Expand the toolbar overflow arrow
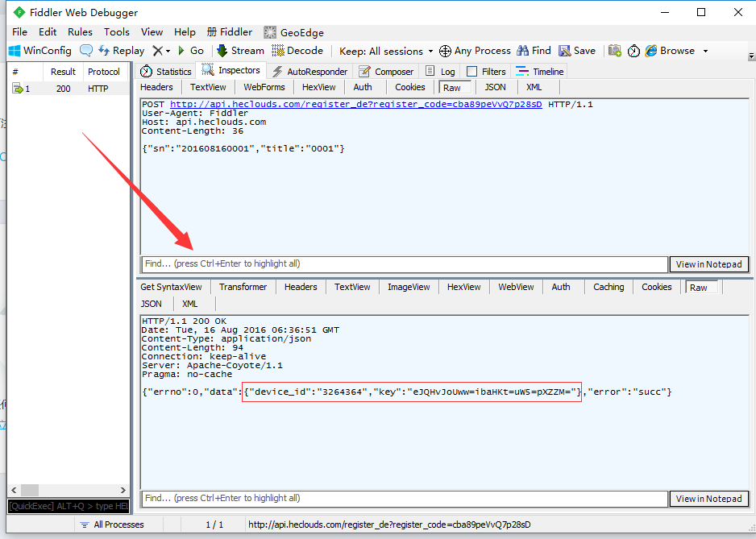The image size is (756, 539). tap(751, 56)
